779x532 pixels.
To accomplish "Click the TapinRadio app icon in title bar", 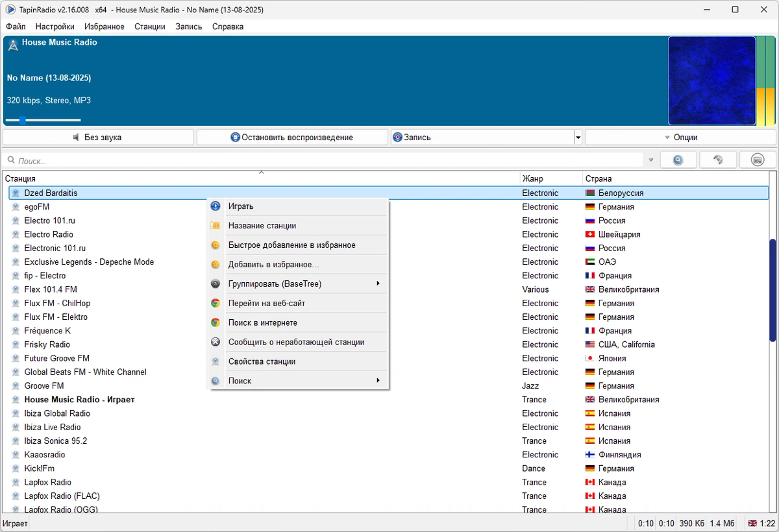I will pyautogui.click(x=10, y=10).
